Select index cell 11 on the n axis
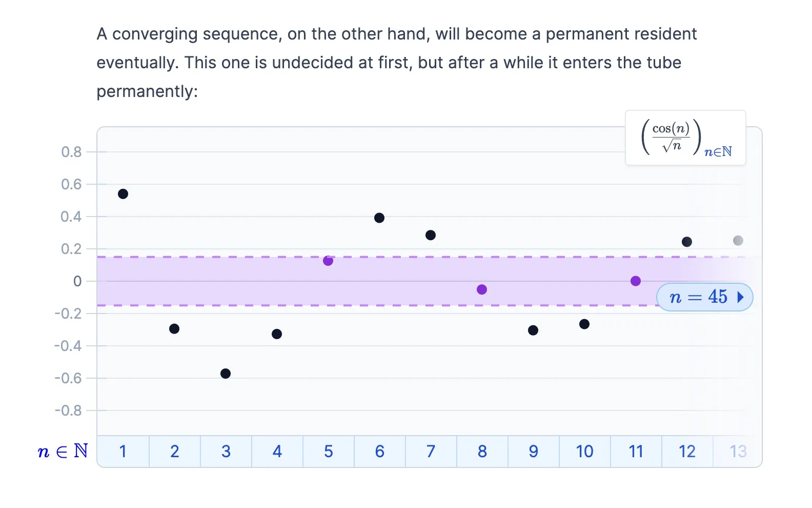Image resolution: width=812 pixels, height=508 pixels. pyautogui.click(x=636, y=452)
